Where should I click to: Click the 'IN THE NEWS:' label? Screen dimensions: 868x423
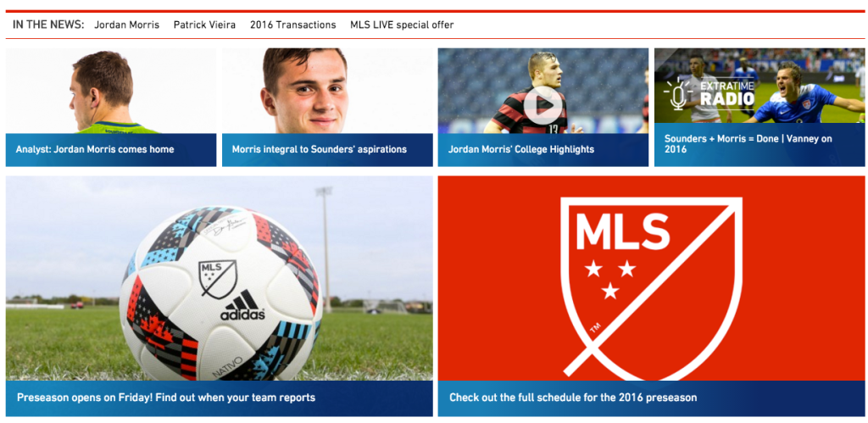click(48, 25)
